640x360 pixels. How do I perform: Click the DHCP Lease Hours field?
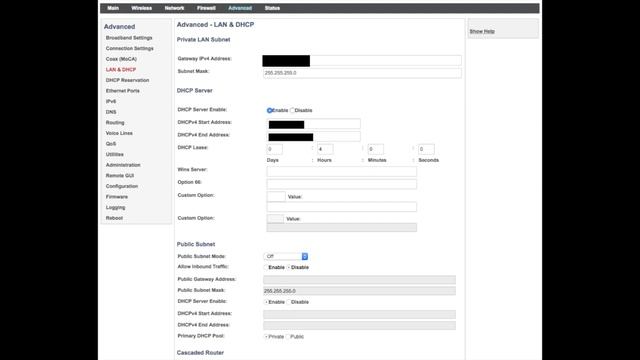(325, 149)
